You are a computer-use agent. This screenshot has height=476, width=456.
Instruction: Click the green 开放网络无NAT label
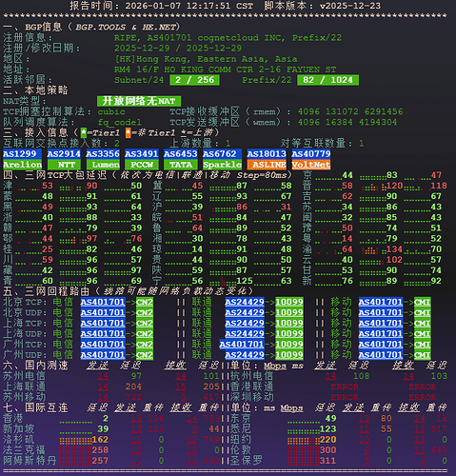(139, 101)
